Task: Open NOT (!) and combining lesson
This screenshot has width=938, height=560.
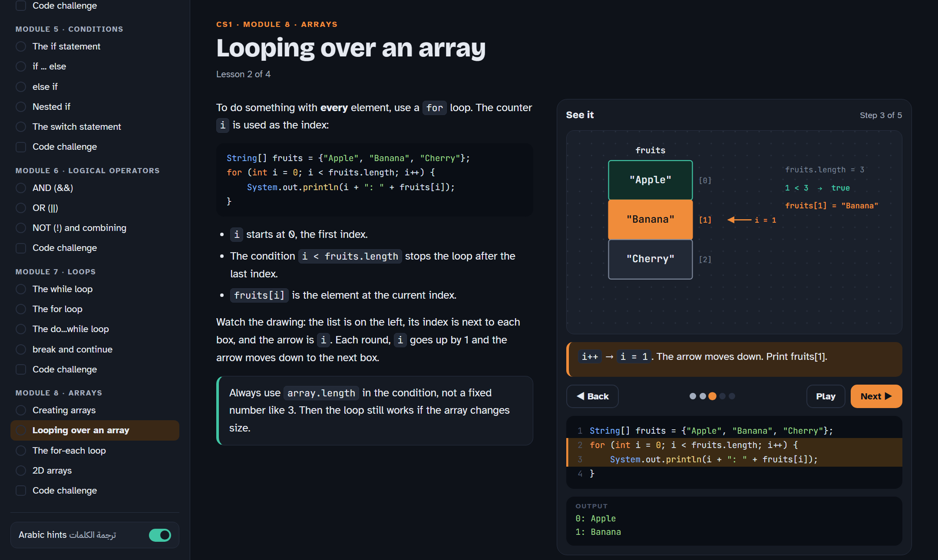Action: (95, 228)
